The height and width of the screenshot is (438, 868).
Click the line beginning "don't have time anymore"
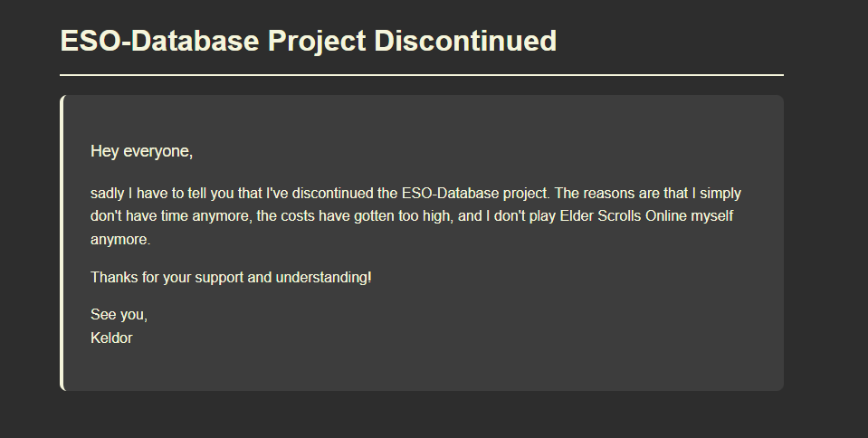412,216
